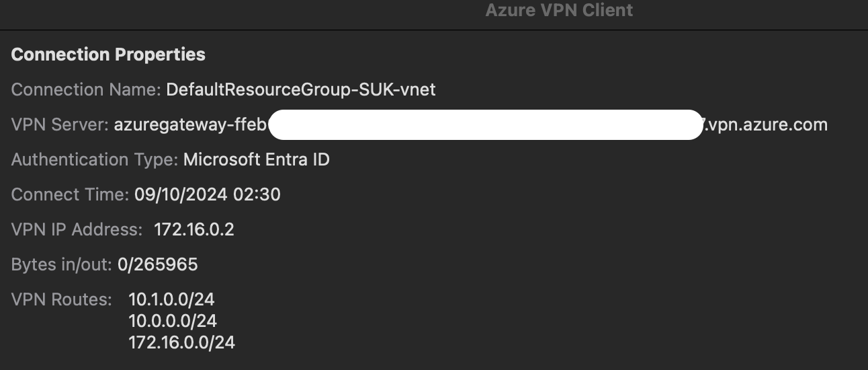
Task: Click the Connection Name label
Action: point(85,89)
